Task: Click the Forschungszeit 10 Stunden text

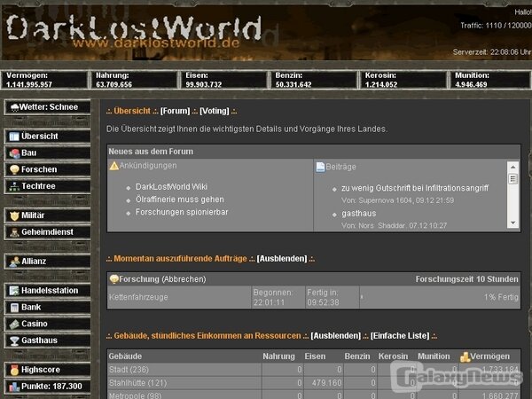Action: point(467,279)
